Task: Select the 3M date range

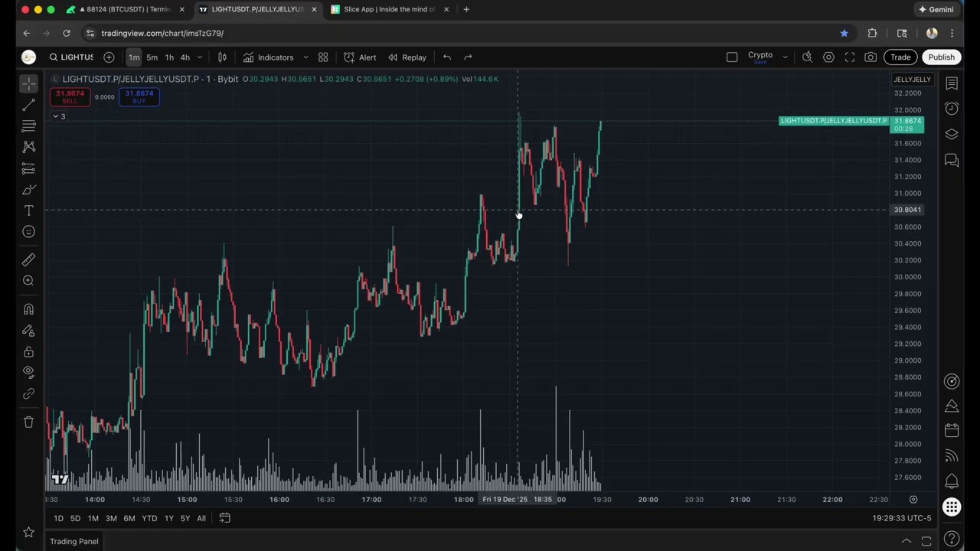Action: coord(111,518)
